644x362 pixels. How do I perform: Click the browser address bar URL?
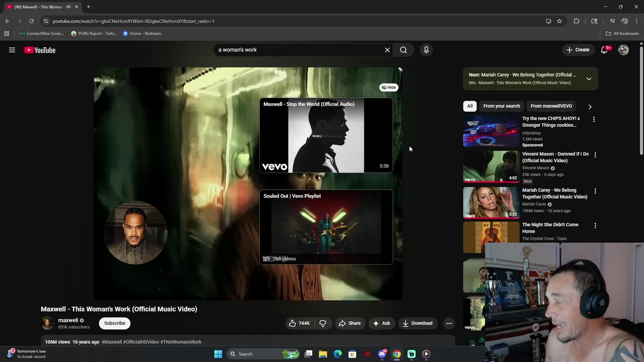(x=133, y=21)
